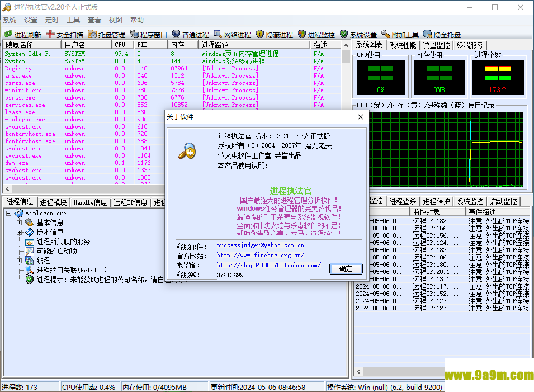The image size is (534, 392).
Task: Sort the process list by PID column
Action: (x=150, y=45)
